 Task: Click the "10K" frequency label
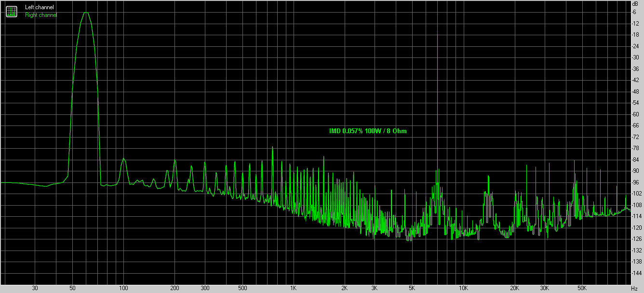pos(463,288)
